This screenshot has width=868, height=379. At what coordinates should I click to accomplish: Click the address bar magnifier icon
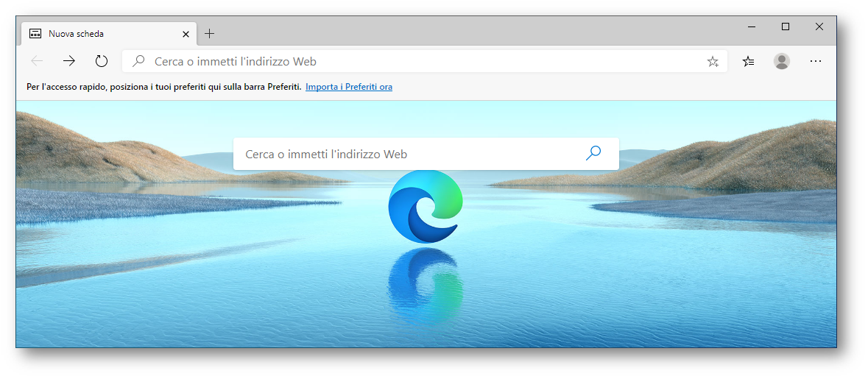point(139,61)
